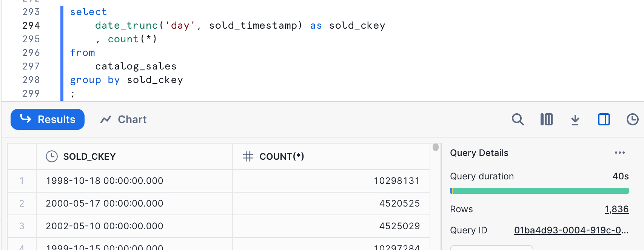644x250 pixels.
Task: Click the query duration progress bar
Action: 539,191
